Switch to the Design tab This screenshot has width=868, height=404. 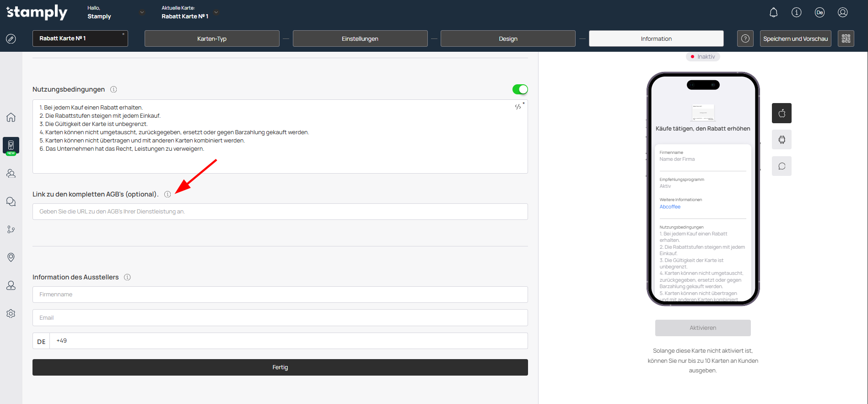[x=508, y=38]
